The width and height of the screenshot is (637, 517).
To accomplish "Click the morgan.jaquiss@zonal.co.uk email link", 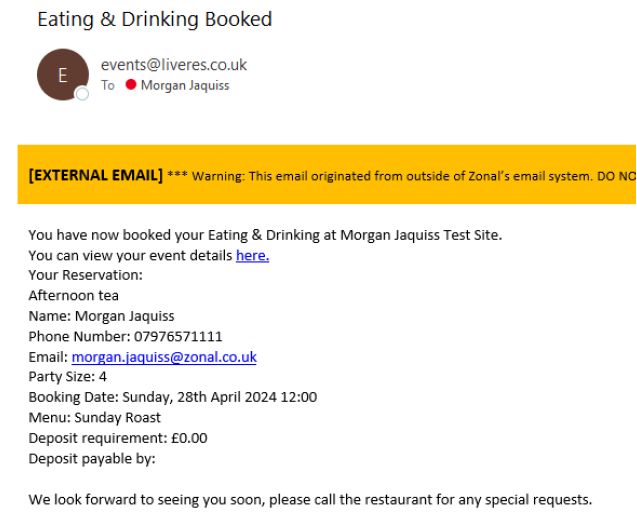I will coord(164,357).
